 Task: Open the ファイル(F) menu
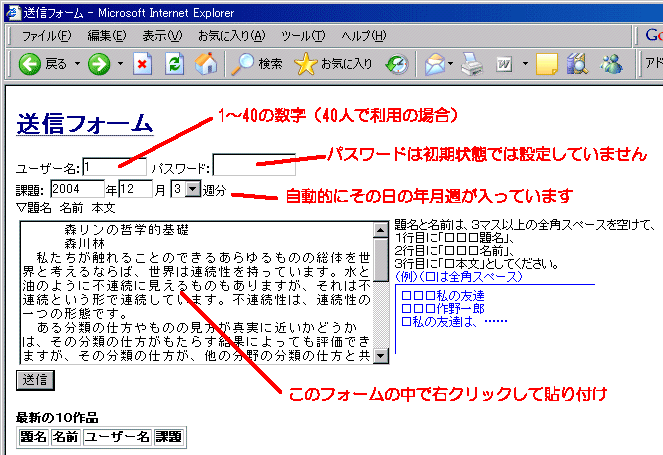click(x=46, y=35)
